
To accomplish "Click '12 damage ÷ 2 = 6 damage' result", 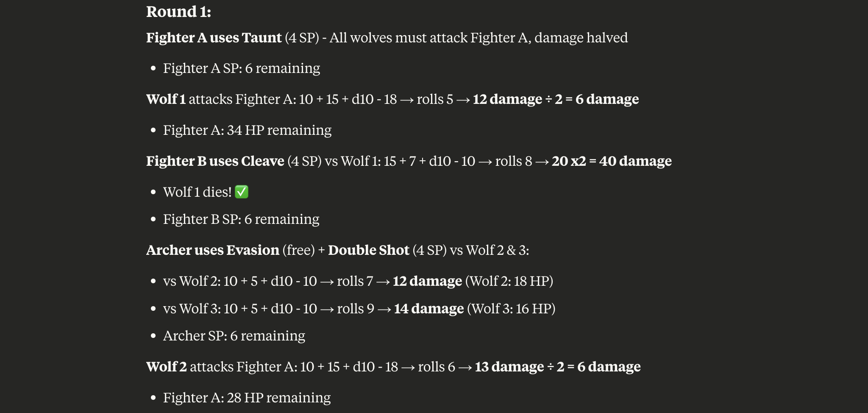I will pyautogui.click(x=556, y=99).
